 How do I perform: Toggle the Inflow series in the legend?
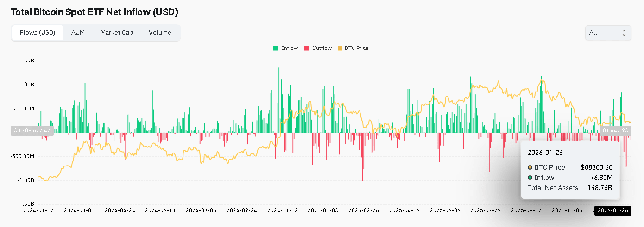[286, 48]
